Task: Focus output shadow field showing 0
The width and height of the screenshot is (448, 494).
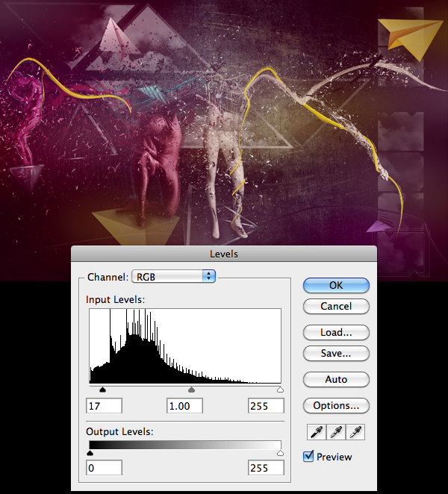Action: tap(104, 468)
